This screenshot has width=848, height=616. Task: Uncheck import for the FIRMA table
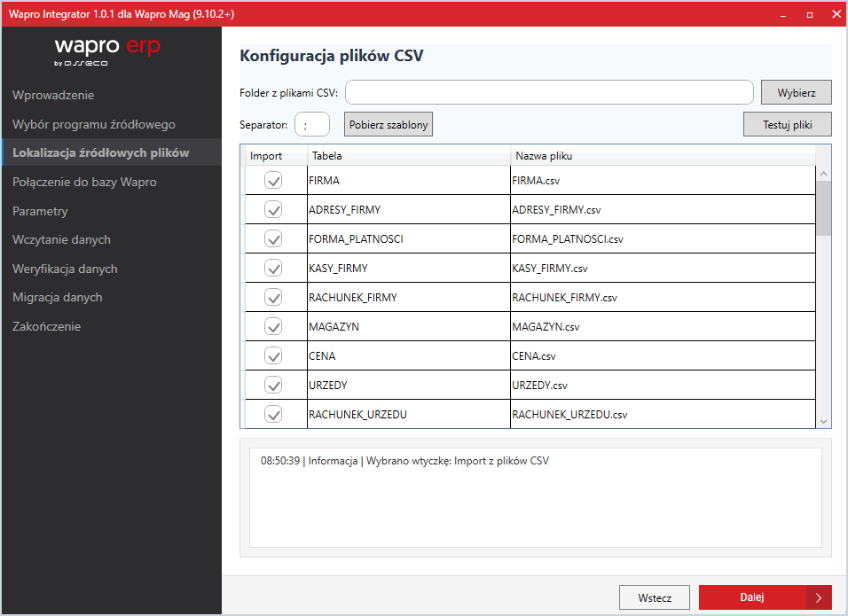point(272,179)
